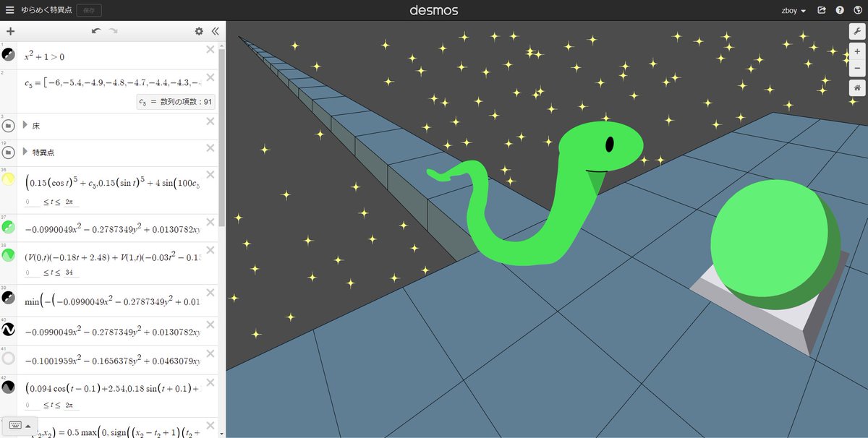Edit lower bound 0 of expression 38
This screenshot has height=438, width=868.
tap(32, 272)
